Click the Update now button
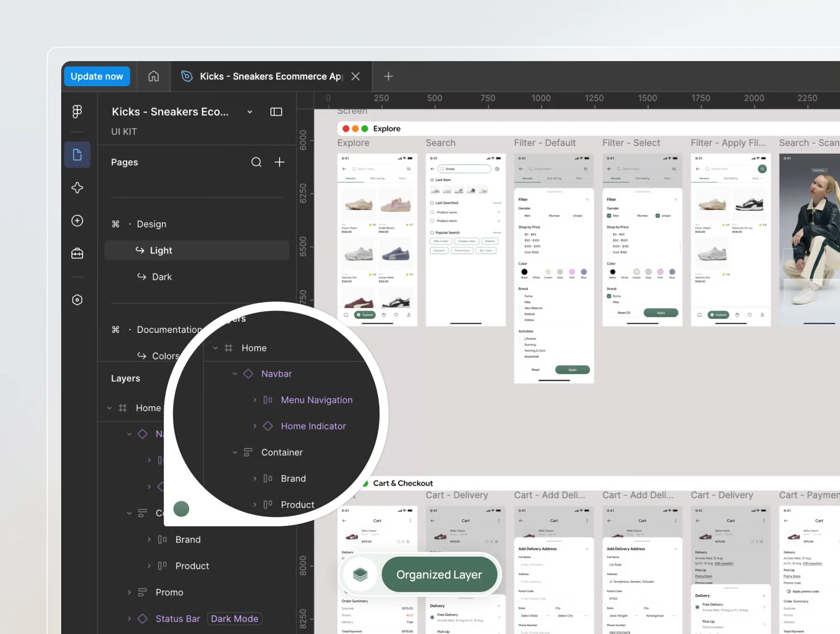This screenshot has height=634, width=840. 97,76
